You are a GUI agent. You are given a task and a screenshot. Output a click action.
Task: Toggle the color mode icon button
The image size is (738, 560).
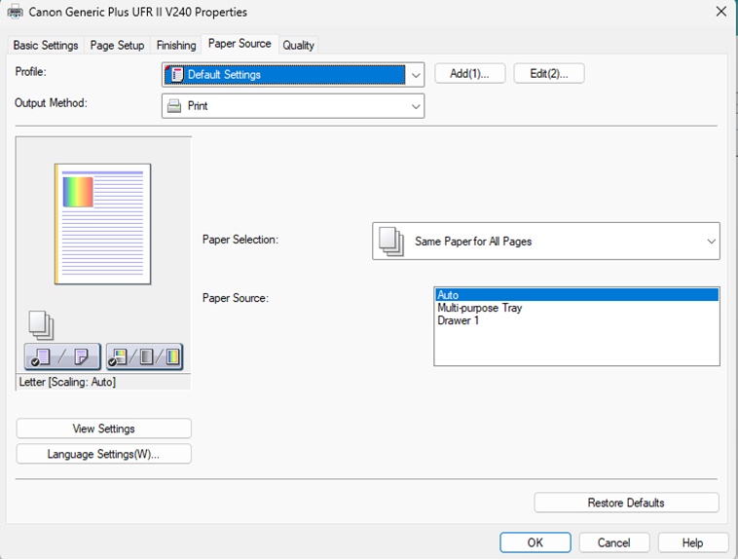point(144,356)
